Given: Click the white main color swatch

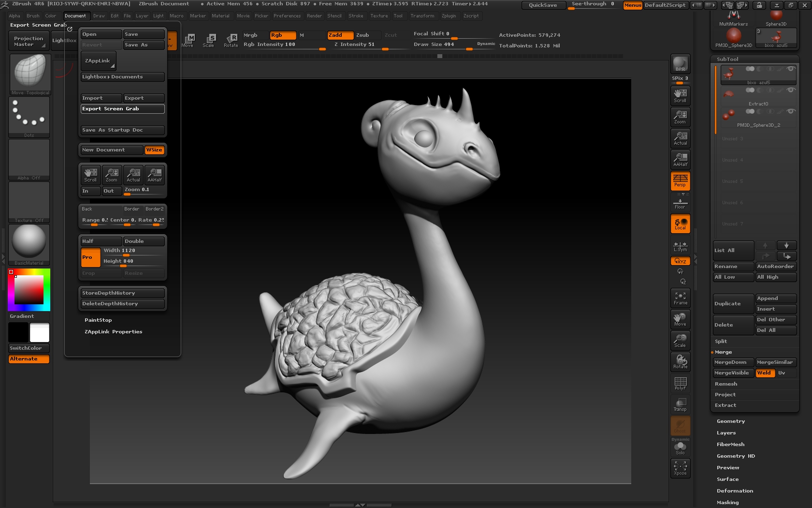Looking at the screenshot, I should pyautogui.click(x=40, y=332).
